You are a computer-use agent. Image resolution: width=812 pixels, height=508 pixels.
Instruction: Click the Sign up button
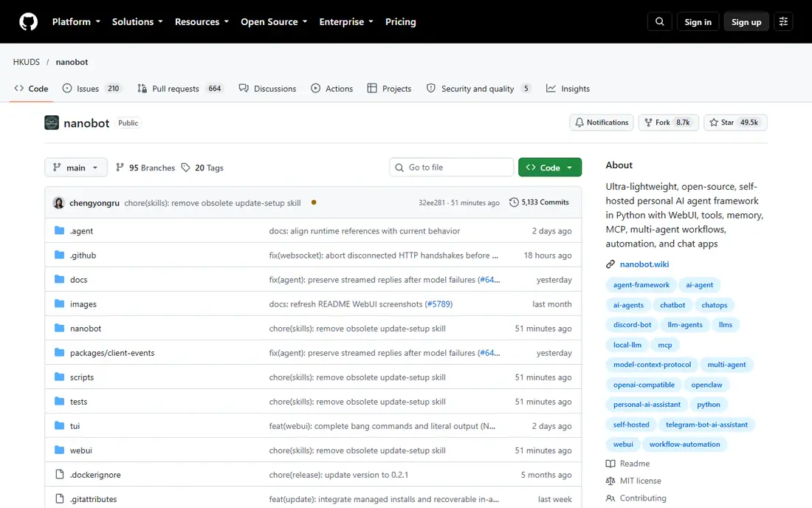click(746, 21)
